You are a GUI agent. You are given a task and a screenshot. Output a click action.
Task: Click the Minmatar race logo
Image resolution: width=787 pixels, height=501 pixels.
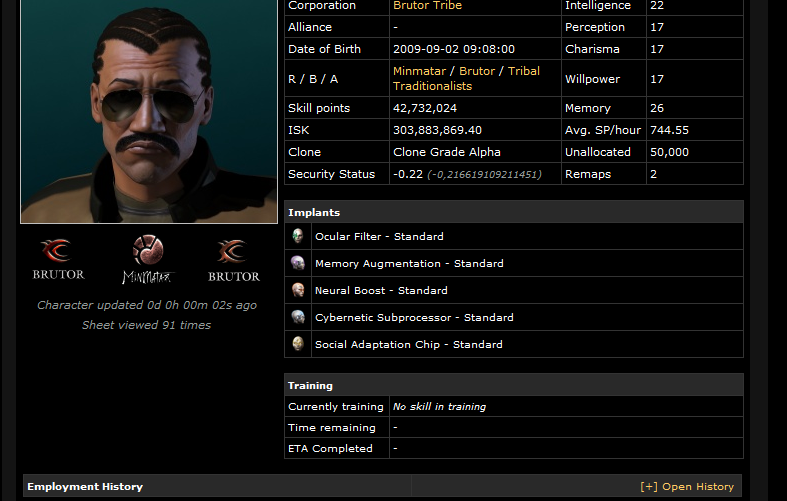[147, 260]
